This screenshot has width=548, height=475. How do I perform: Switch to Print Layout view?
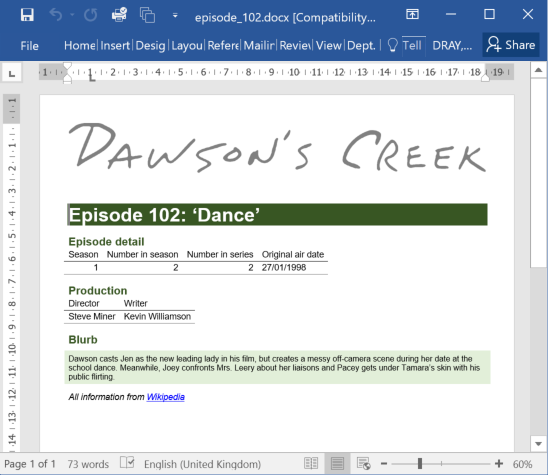click(x=337, y=463)
